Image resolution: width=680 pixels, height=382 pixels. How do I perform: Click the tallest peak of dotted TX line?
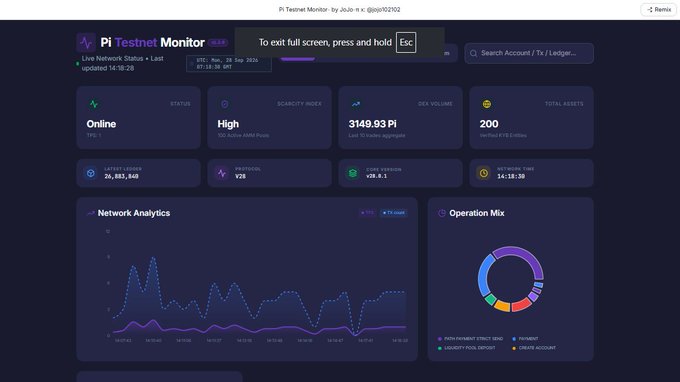tap(153, 258)
